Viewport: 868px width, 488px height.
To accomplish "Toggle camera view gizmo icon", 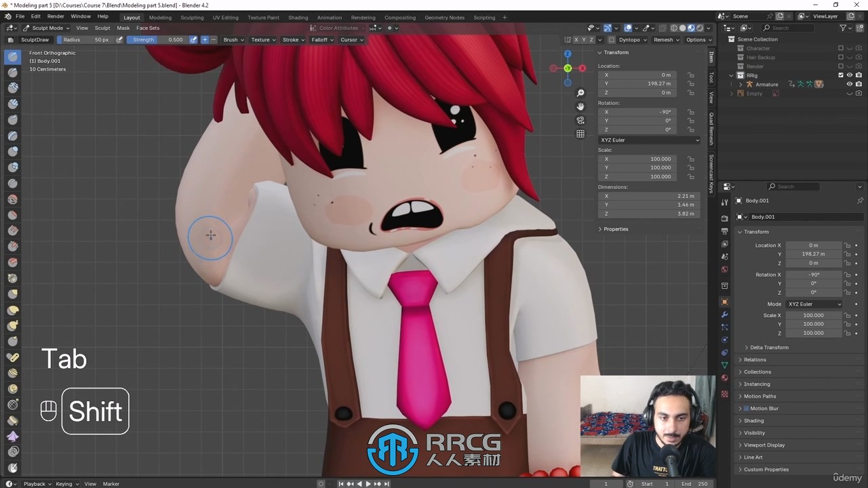I will click(x=580, y=120).
